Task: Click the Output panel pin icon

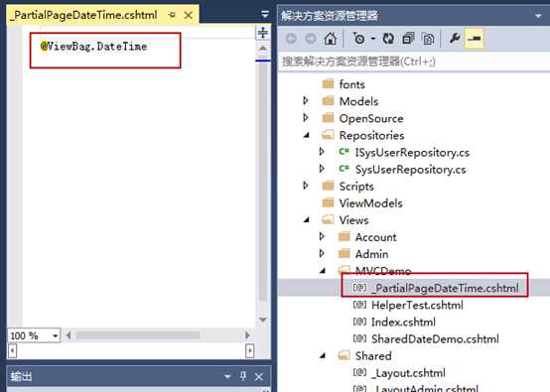Action: point(242,376)
